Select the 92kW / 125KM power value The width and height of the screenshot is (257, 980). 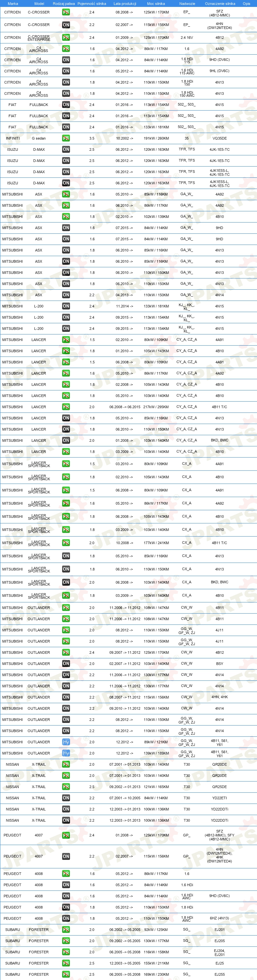(x=156, y=930)
